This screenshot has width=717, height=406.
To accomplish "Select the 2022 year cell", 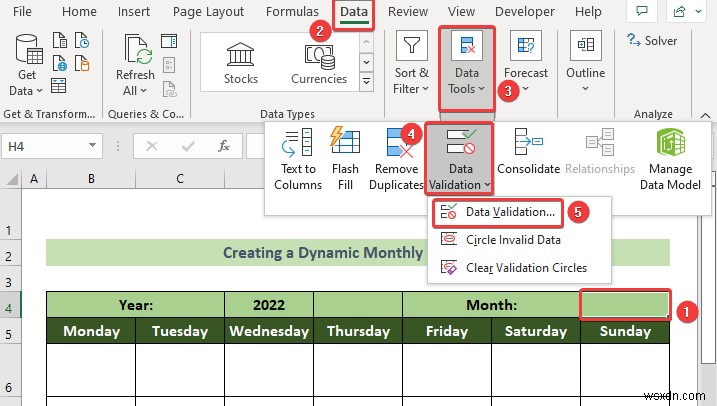I will point(269,305).
